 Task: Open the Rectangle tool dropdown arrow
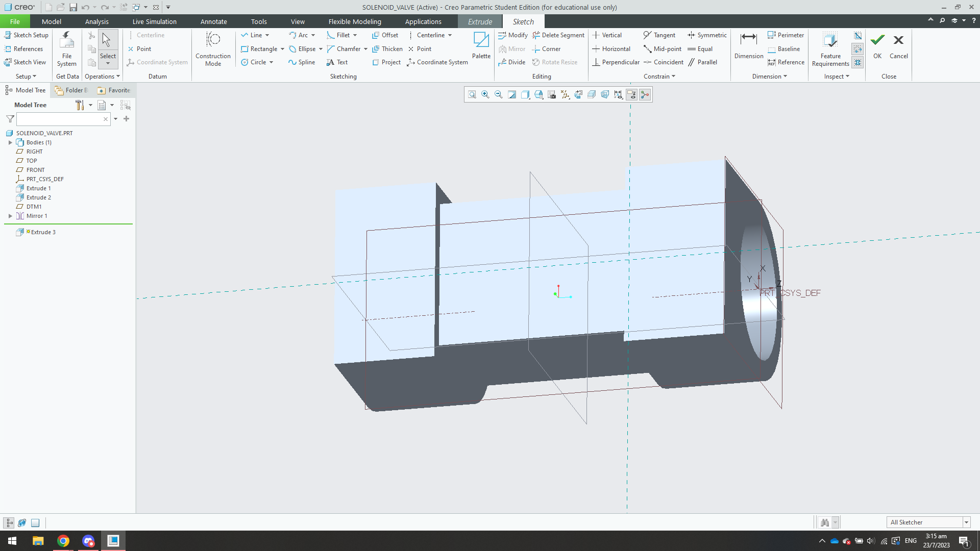coord(282,49)
